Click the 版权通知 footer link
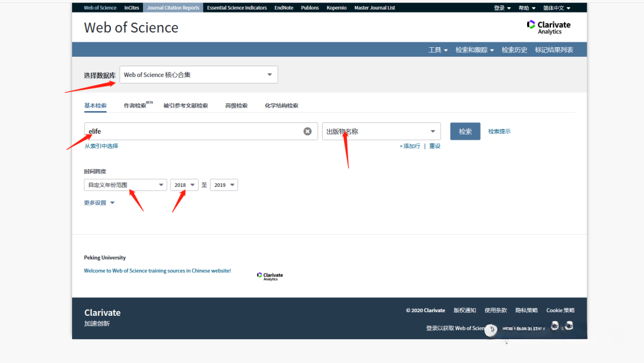The height and width of the screenshot is (363, 644). (x=465, y=310)
